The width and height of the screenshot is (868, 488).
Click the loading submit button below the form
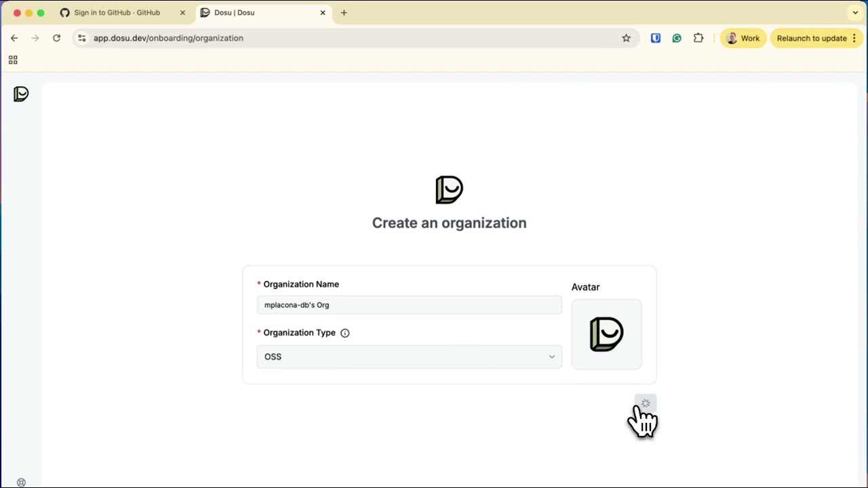click(646, 404)
